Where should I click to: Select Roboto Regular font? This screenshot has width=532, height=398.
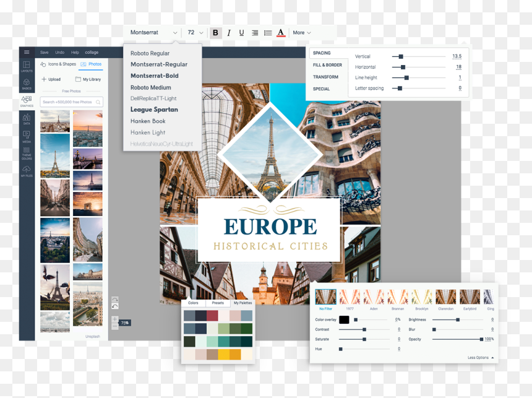coord(150,53)
